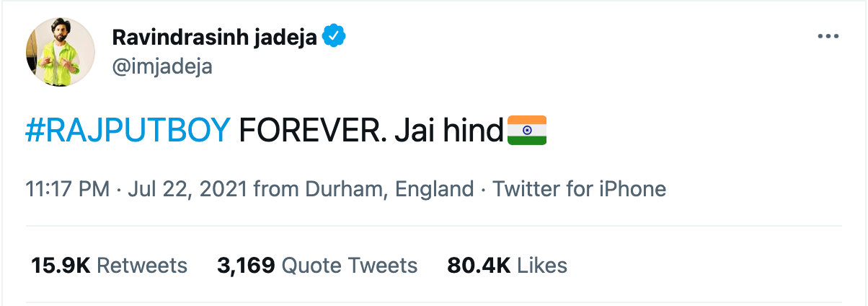The image size is (868, 306).
Task: Click the 3,169 quote count number
Action: tap(246, 266)
